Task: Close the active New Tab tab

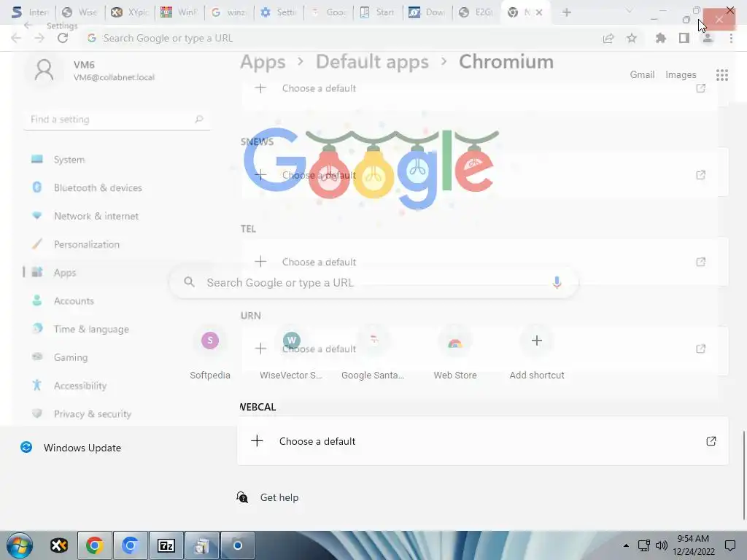Action: (539, 12)
